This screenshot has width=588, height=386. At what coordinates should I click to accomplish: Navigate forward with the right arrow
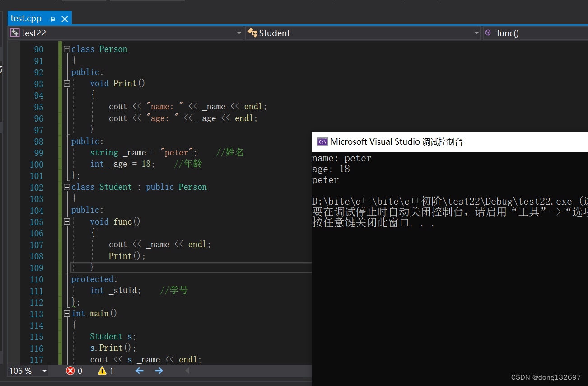[159, 371]
